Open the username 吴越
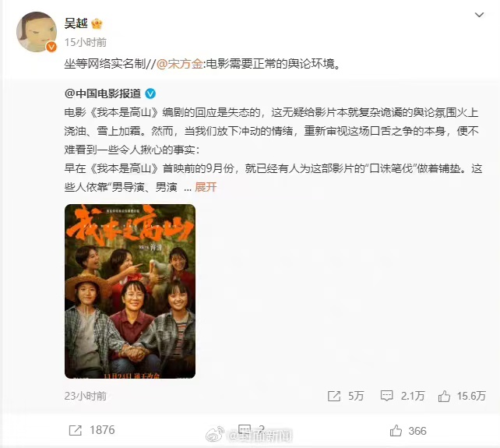The width and height of the screenshot is (500, 448). click(76, 23)
